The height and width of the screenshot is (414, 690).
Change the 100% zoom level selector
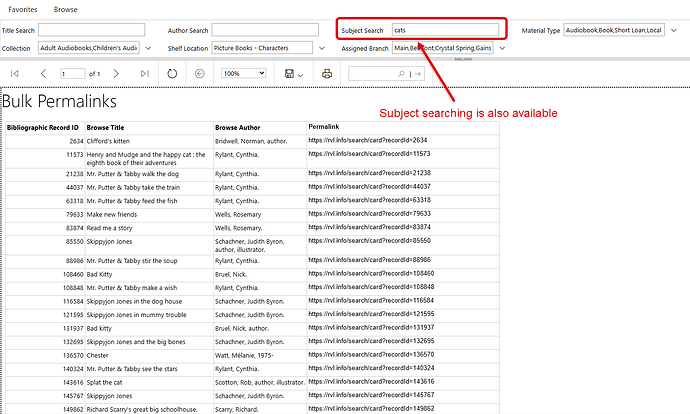point(244,73)
